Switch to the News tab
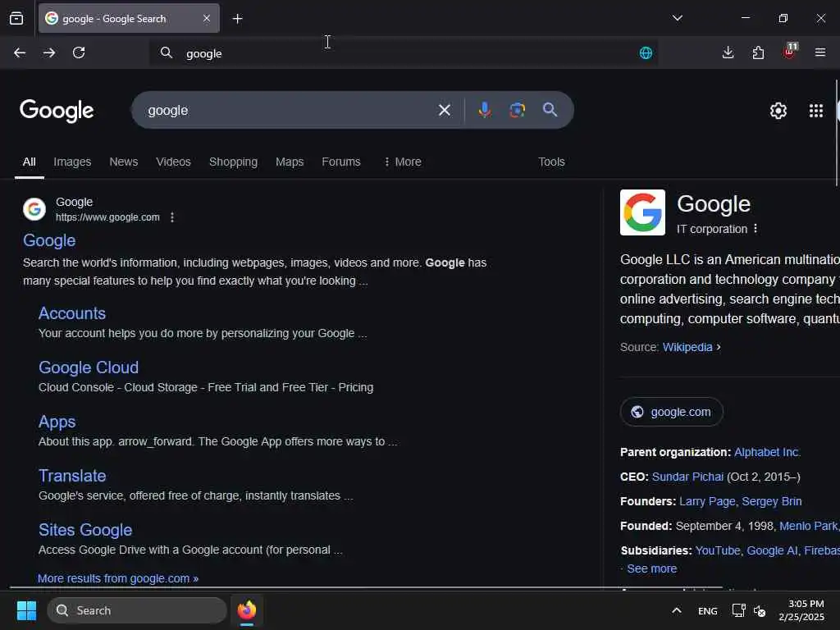Image resolution: width=840 pixels, height=630 pixels. click(124, 162)
